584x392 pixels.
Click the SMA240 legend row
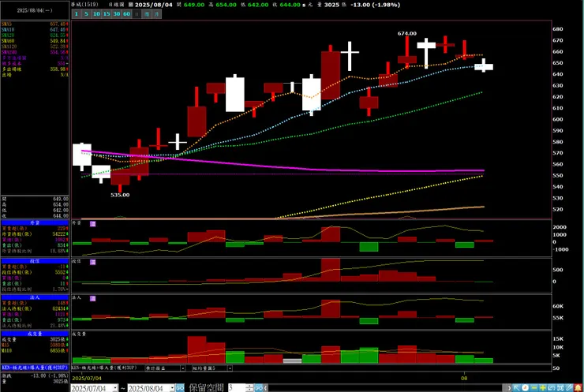[35, 52]
